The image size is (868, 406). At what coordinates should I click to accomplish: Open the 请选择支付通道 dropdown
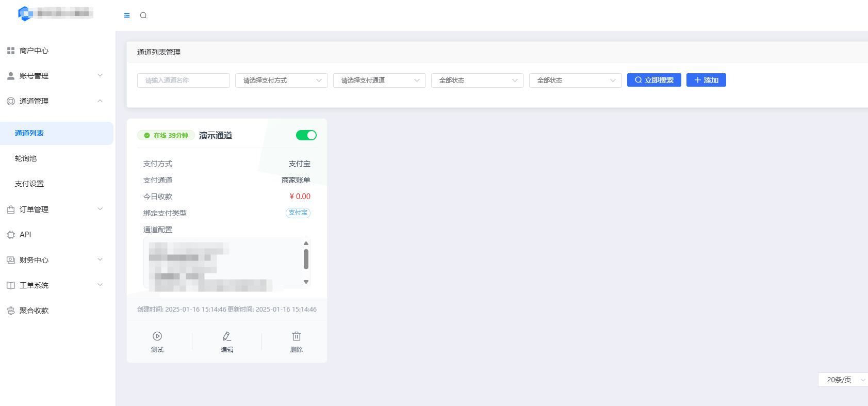380,80
